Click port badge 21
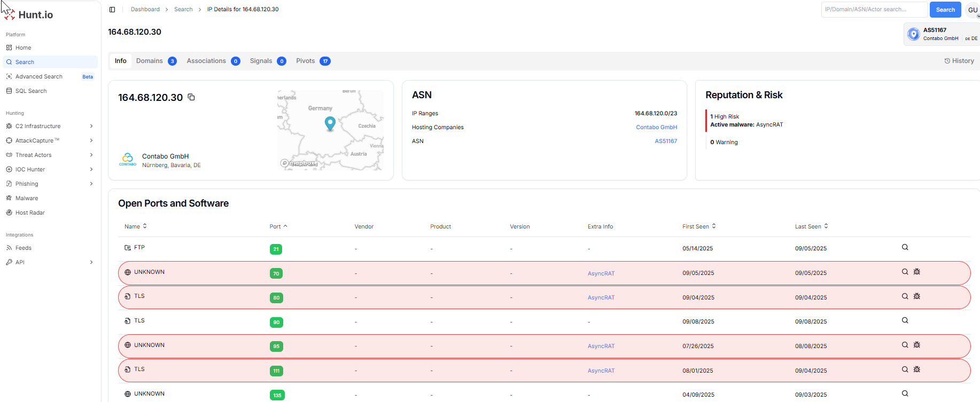This screenshot has width=980, height=402. (276, 249)
